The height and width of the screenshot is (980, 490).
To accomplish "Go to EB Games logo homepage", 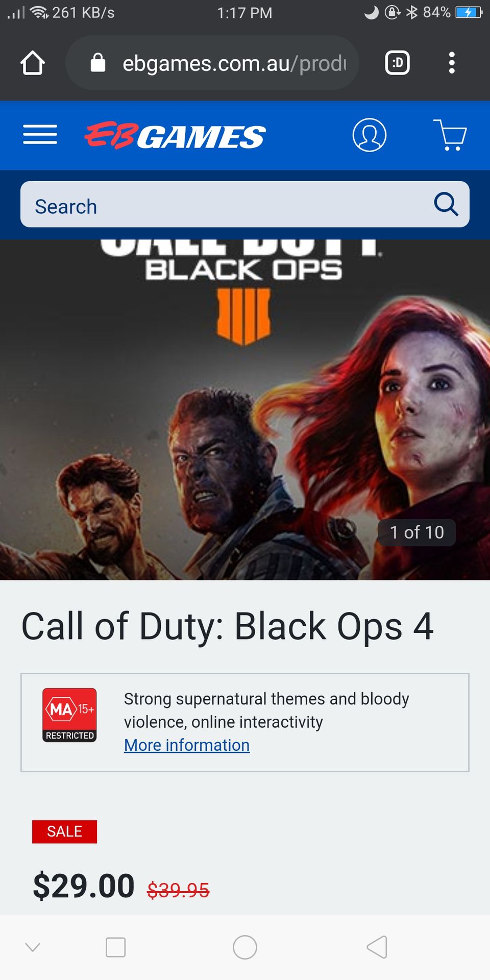I will 175,135.
